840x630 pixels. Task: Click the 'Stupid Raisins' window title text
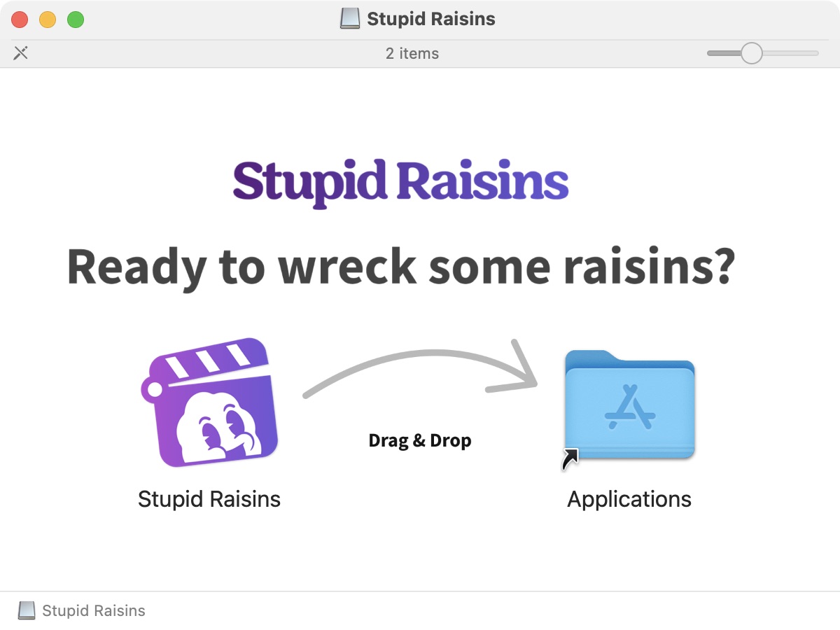(431, 19)
